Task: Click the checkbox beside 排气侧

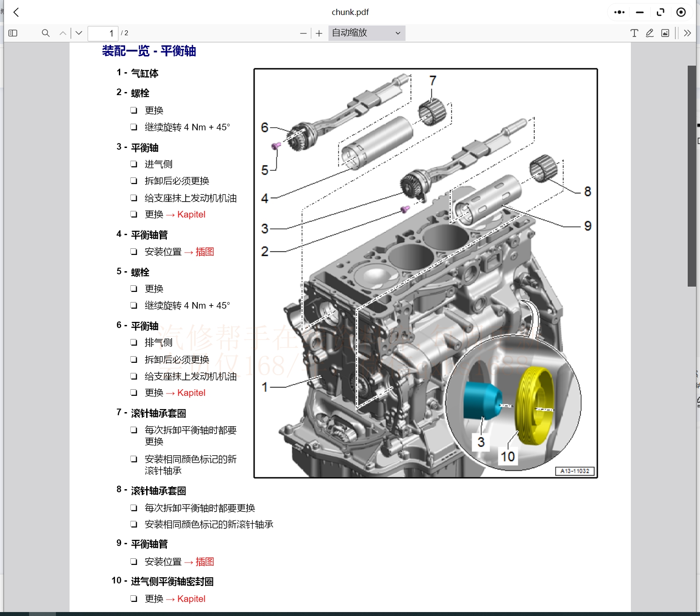Action: point(134,343)
